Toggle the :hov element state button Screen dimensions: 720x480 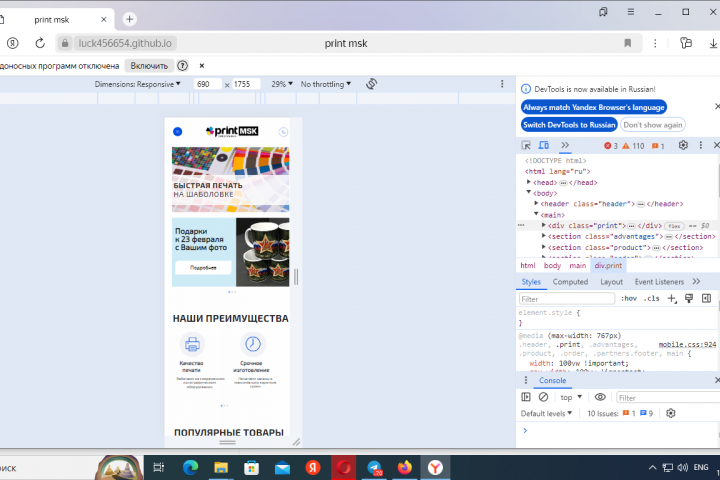tap(629, 299)
